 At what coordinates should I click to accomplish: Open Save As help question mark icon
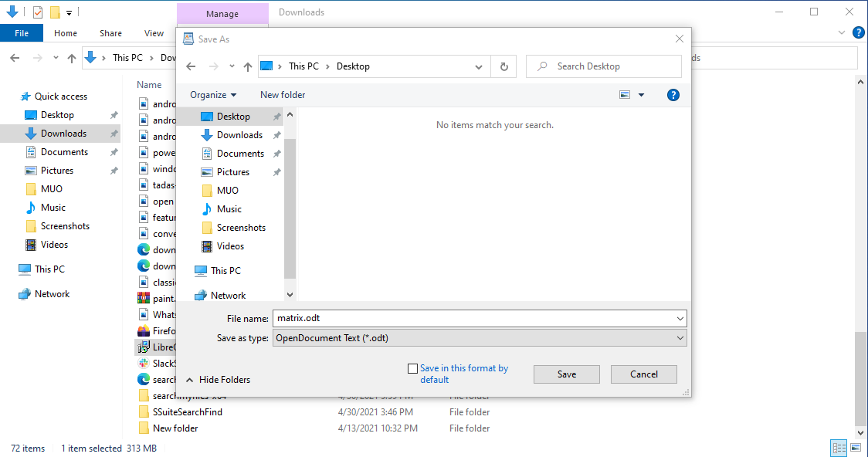pyautogui.click(x=673, y=95)
